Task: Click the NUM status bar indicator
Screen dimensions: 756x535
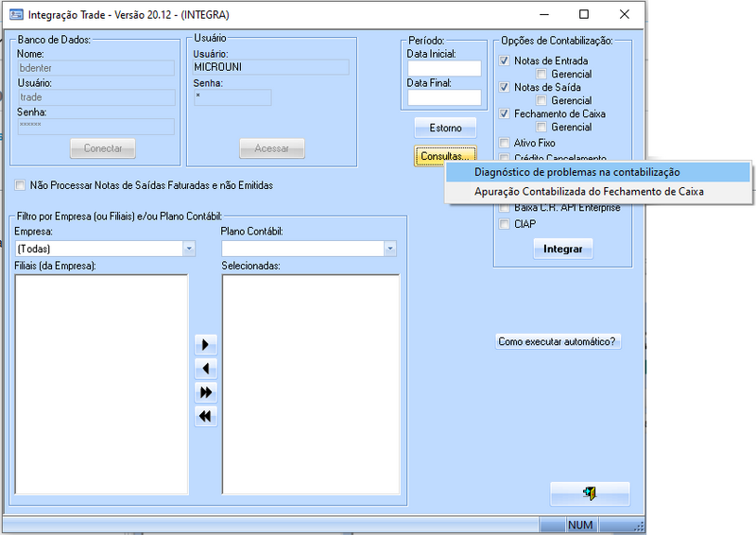Action: coord(580,525)
